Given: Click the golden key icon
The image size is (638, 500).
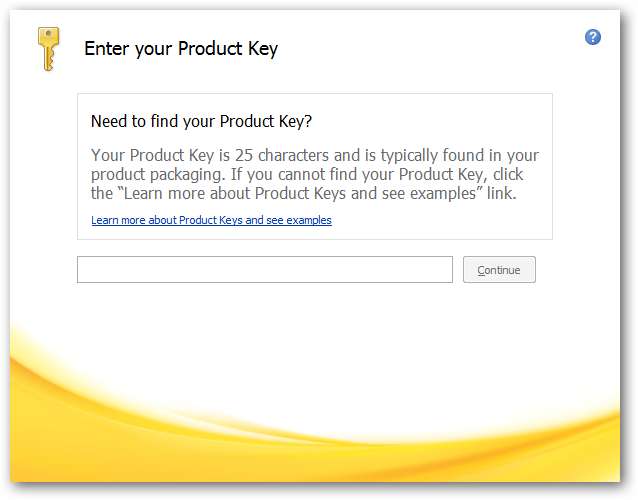Looking at the screenshot, I should (47, 48).
